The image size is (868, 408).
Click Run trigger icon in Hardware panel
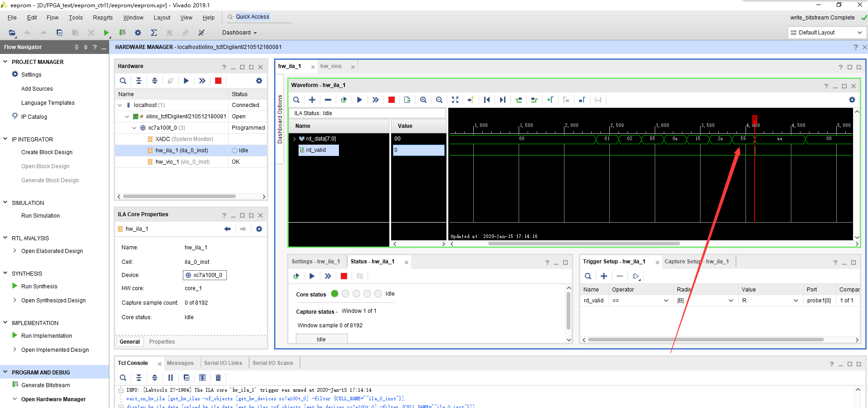[186, 81]
